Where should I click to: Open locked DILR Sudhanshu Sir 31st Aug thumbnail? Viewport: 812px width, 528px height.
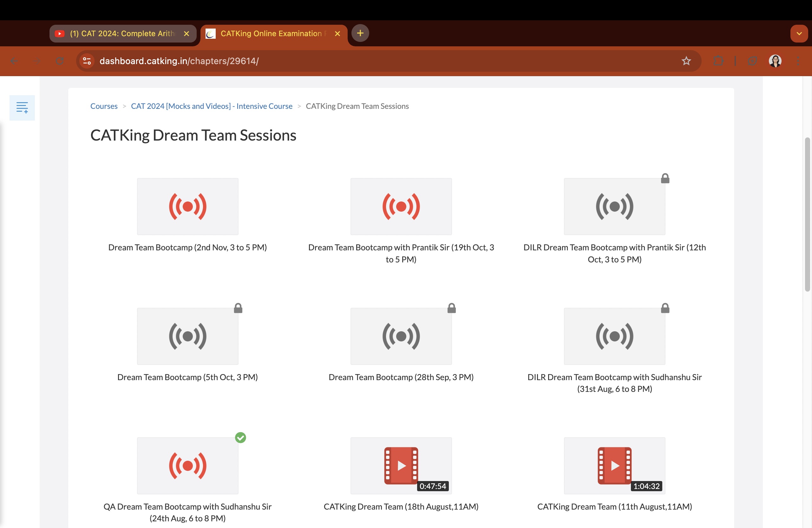[x=614, y=336]
